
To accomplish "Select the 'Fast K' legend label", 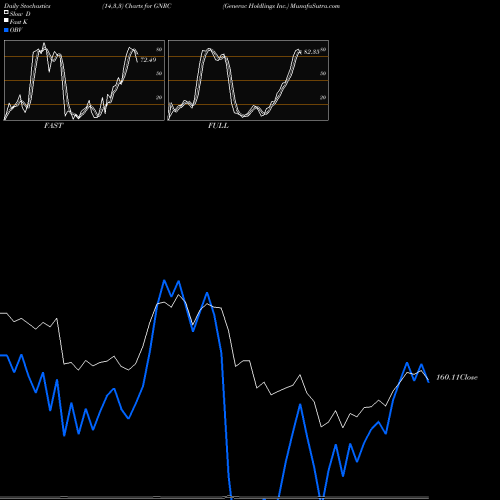I will pos(19,22).
